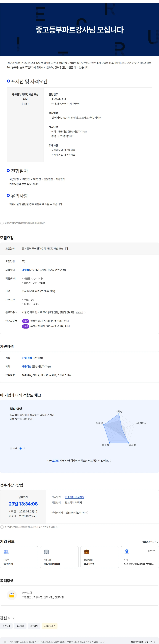Image resolution: width=159 pixels, height=644 pixels.
Task: Click the building icon on 기업구분 card
Action: click(46, 552)
